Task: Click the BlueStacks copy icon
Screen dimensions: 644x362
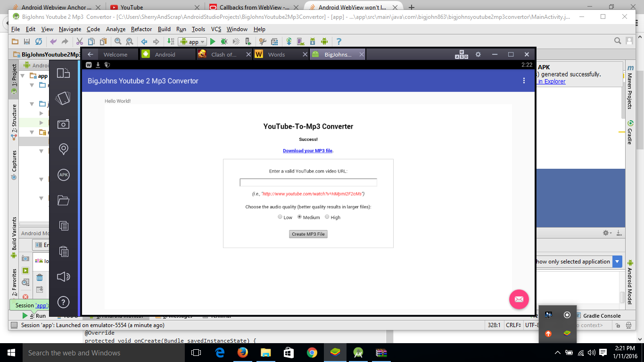Action: (63, 226)
